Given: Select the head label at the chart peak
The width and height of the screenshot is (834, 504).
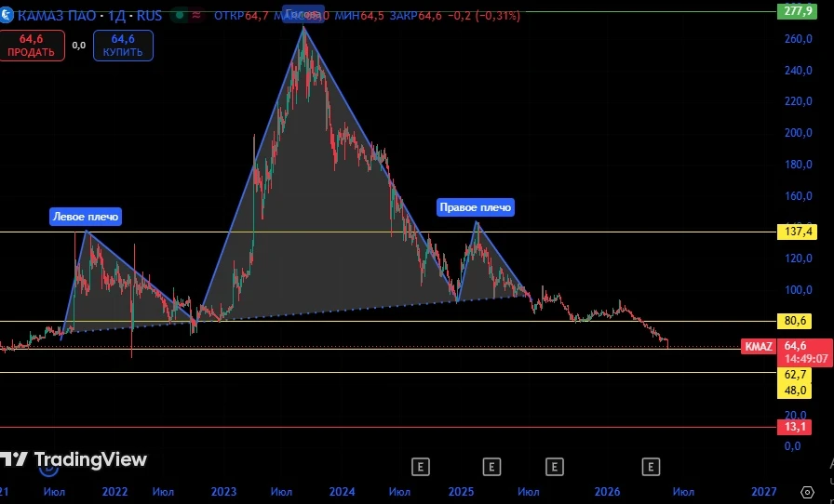Looking at the screenshot, I should click(303, 14).
